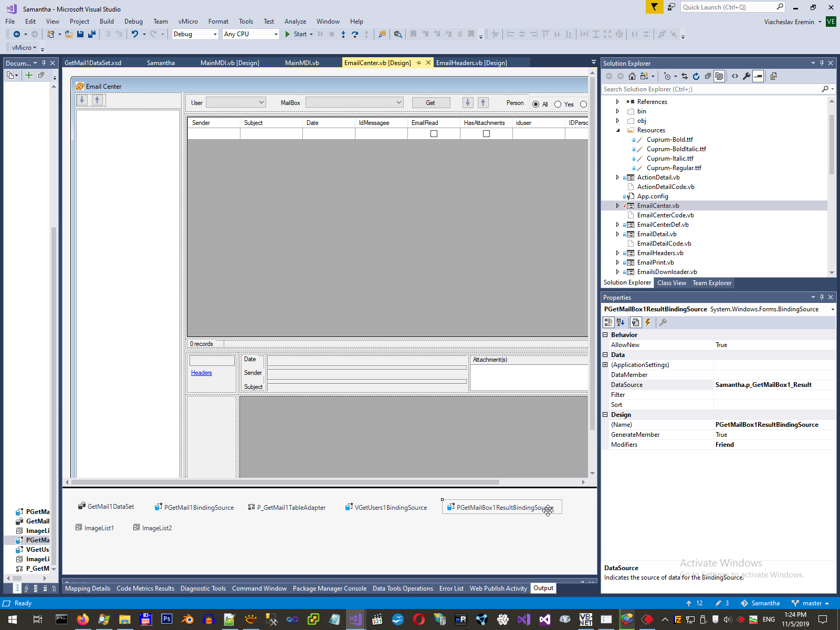840x630 pixels.
Task: Tick the HasAttachments checkbox in the grid
Action: (486, 134)
